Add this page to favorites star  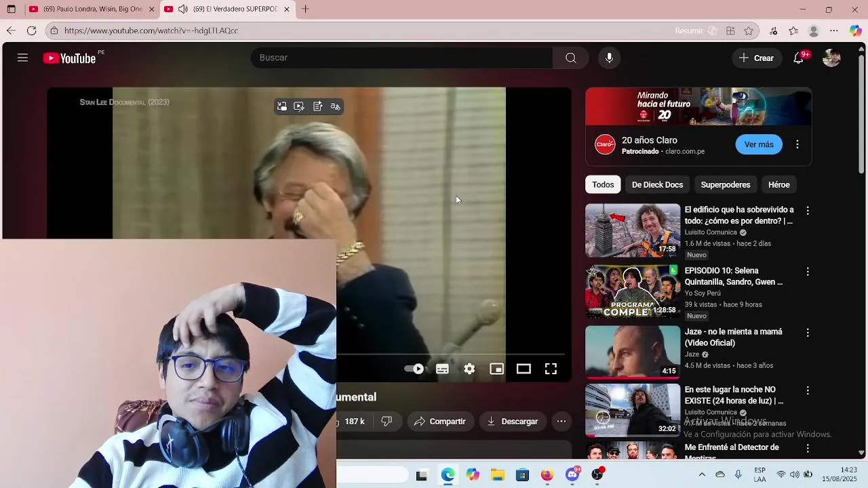pos(749,30)
